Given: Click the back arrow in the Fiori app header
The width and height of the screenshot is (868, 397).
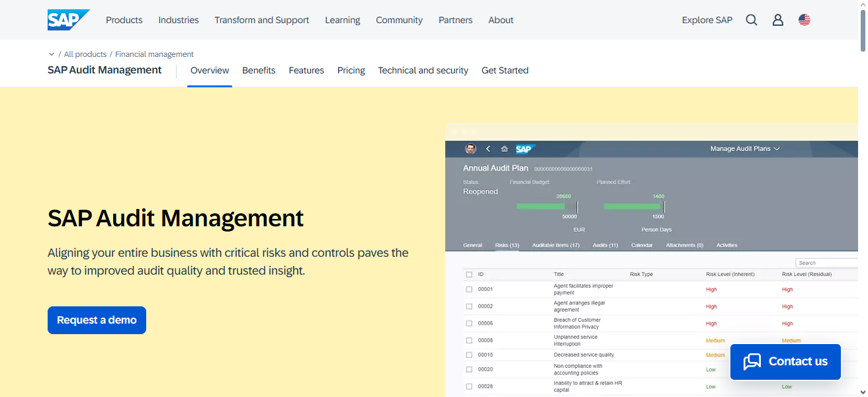Looking at the screenshot, I should (x=488, y=149).
